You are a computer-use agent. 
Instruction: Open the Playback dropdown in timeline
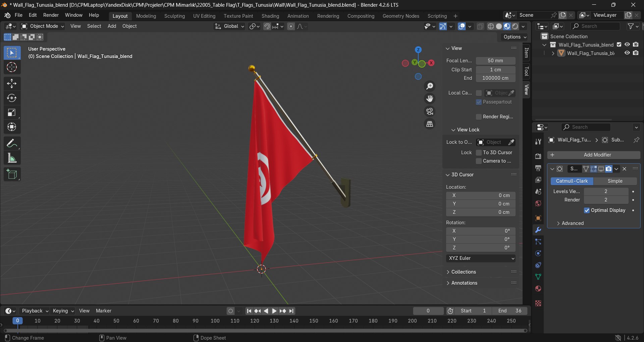point(35,311)
